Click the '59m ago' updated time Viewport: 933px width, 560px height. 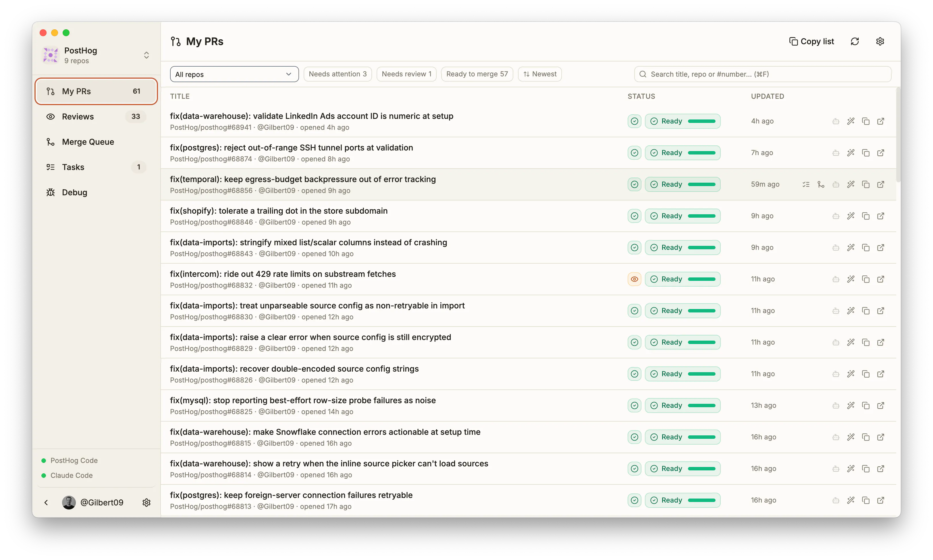pyautogui.click(x=765, y=185)
